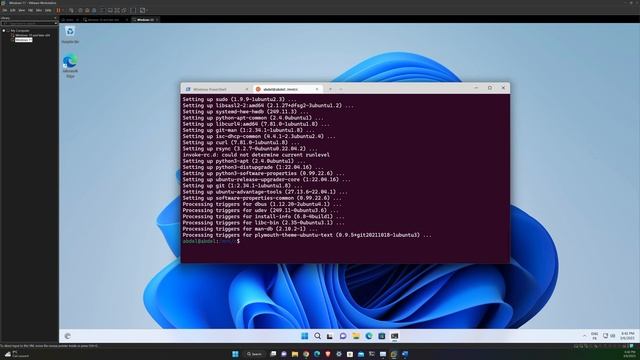Open host taskbar Task View icon
This screenshot has height=360, width=640.
tap(273, 354)
